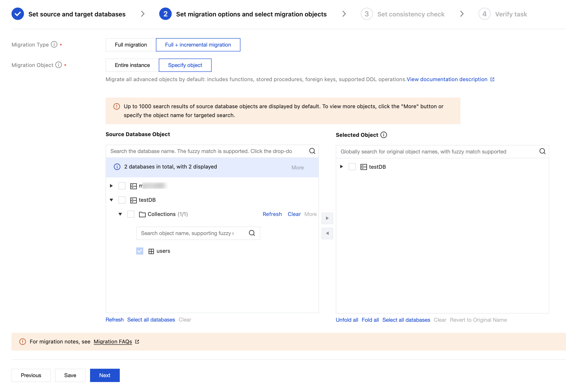Check the source testDB database checkbox
The image size is (566, 392).
(x=122, y=200)
